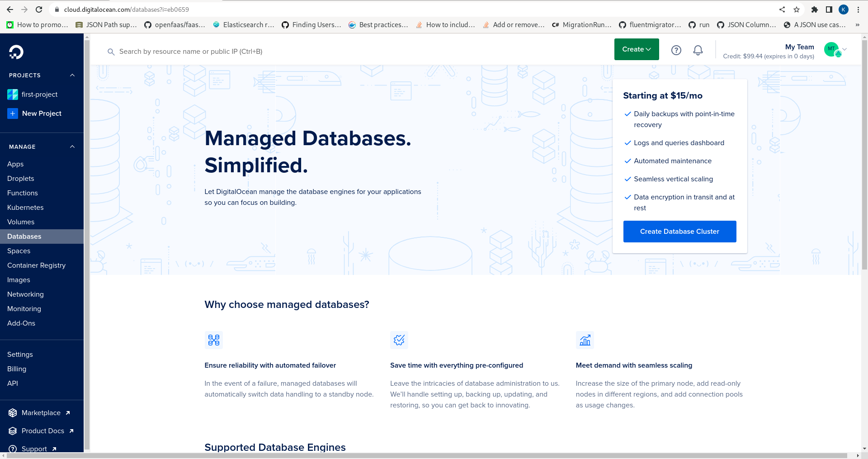Collapse the MANAGE section
This screenshot has height=459, width=868.
tap(72, 147)
